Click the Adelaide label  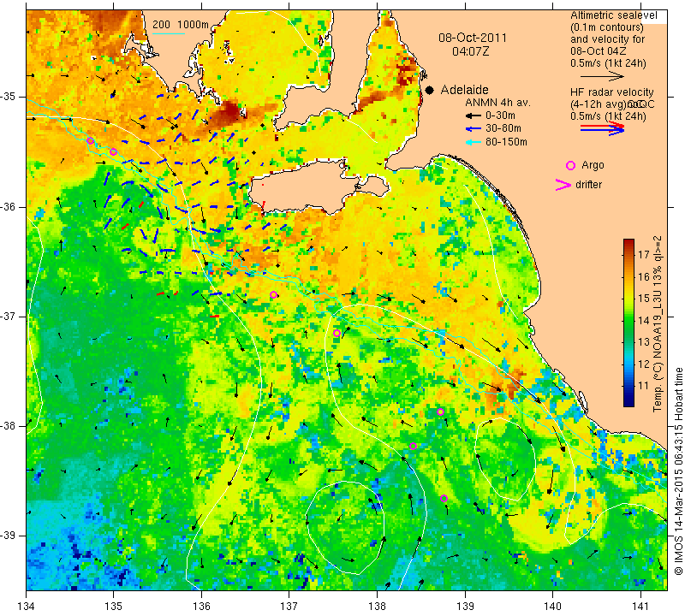(x=464, y=90)
